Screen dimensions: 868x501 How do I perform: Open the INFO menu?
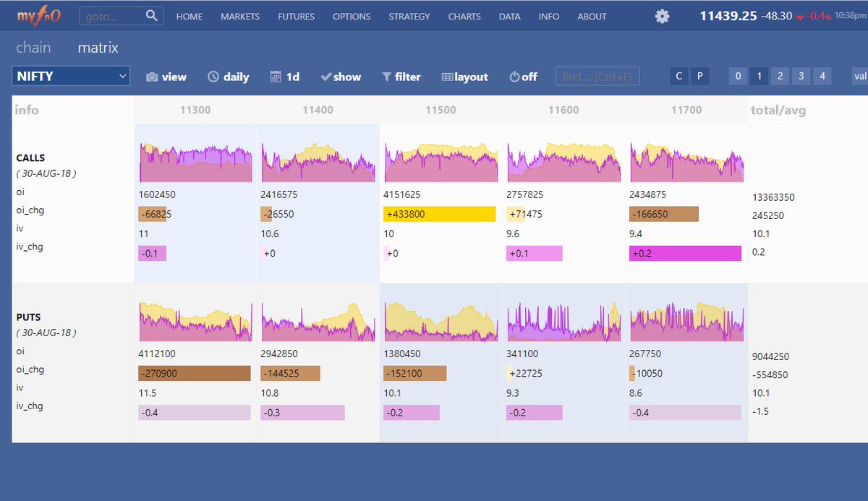[549, 16]
